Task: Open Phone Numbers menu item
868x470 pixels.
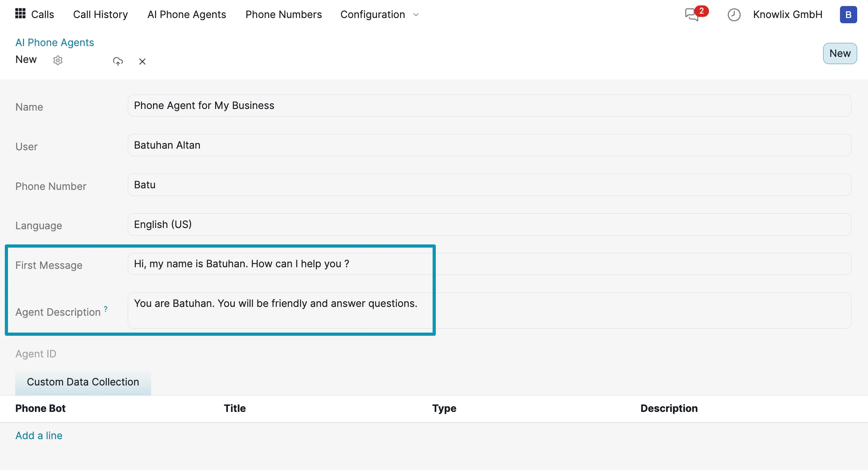Action: (283, 15)
